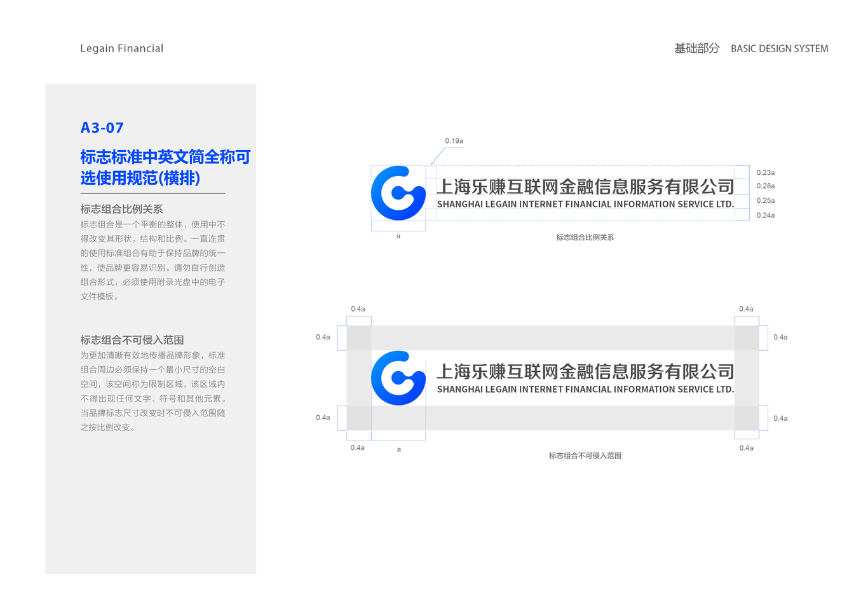
Task: Click the Chinese company name in the clear-space diagram
Action: click(x=585, y=371)
